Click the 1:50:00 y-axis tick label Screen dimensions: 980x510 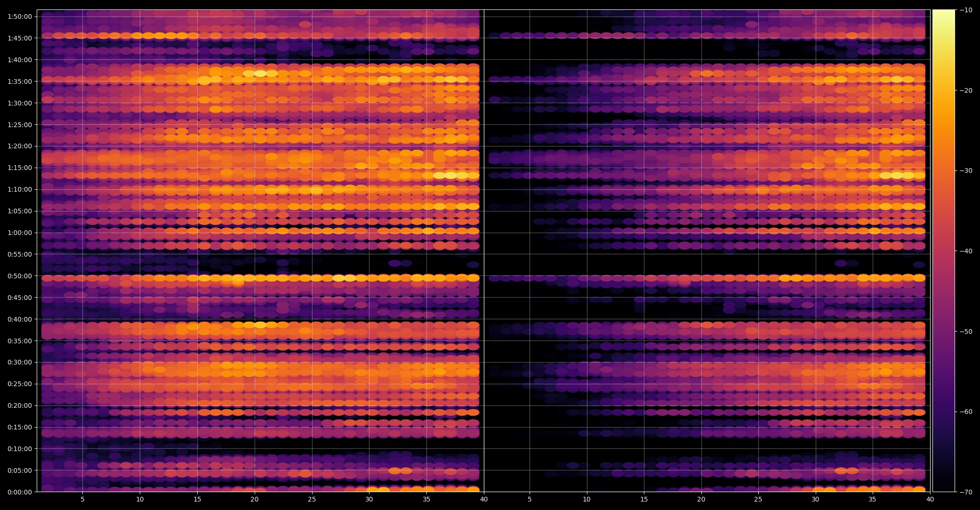pos(20,16)
